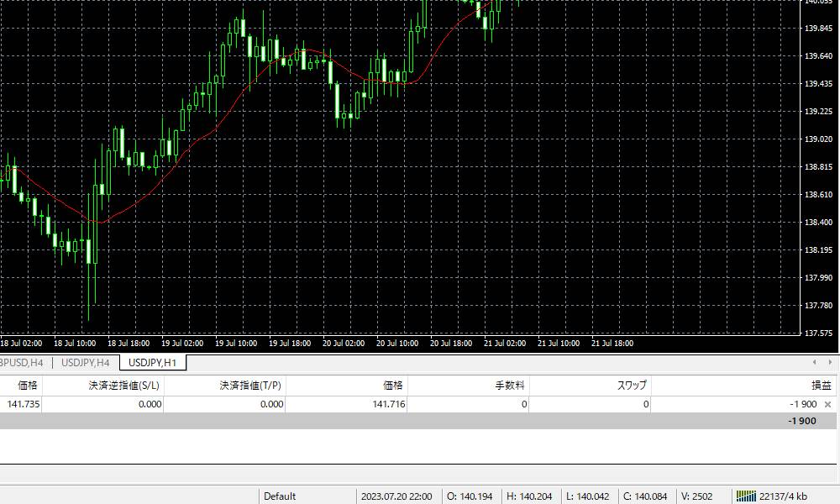The width and height of the screenshot is (840, 504).
Task: Switch to the USDJPY,H4 chart tab
Action: click(86, 363)
